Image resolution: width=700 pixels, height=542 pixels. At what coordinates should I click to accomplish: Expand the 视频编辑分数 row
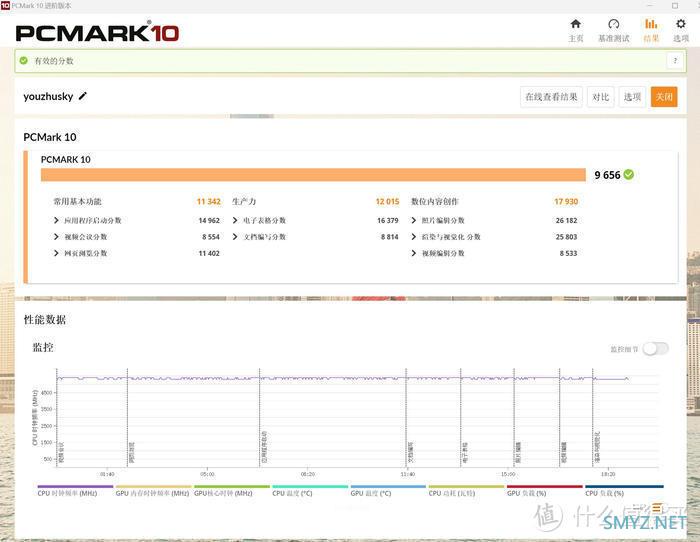coord(414,253)
